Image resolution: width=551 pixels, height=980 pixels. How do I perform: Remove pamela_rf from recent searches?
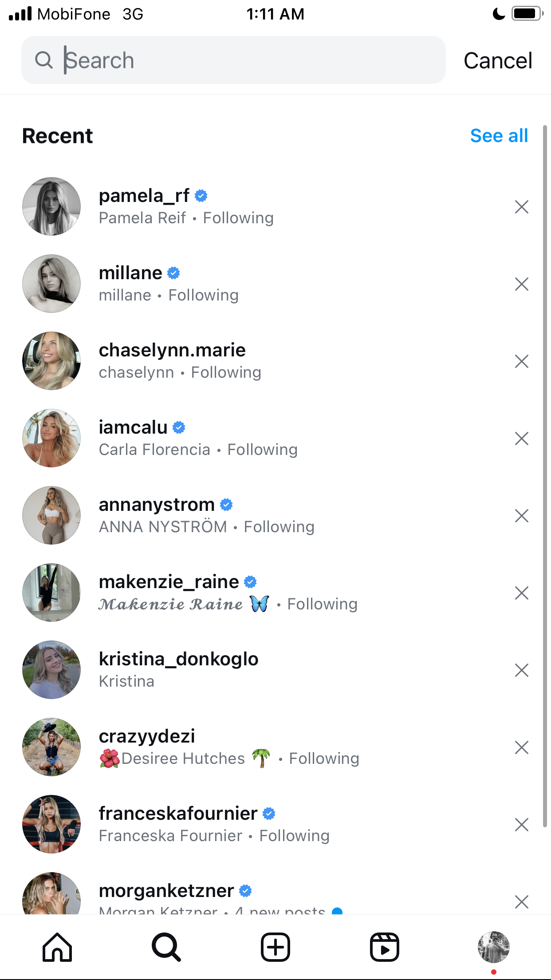tap(522, 207)
